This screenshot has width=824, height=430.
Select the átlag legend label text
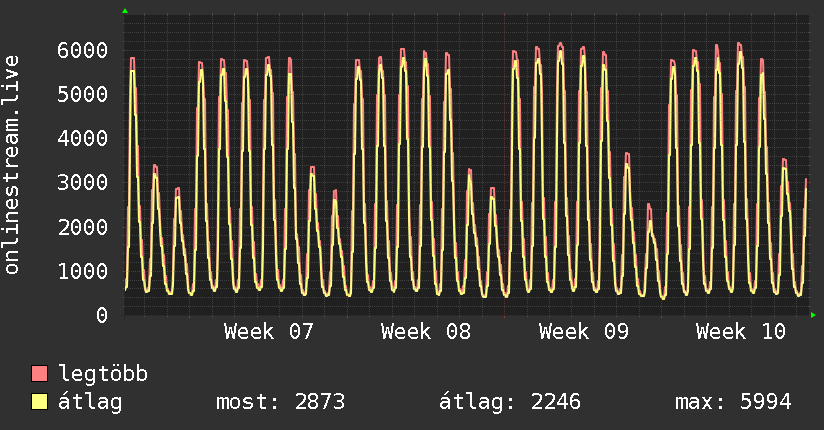pos(90,402)
